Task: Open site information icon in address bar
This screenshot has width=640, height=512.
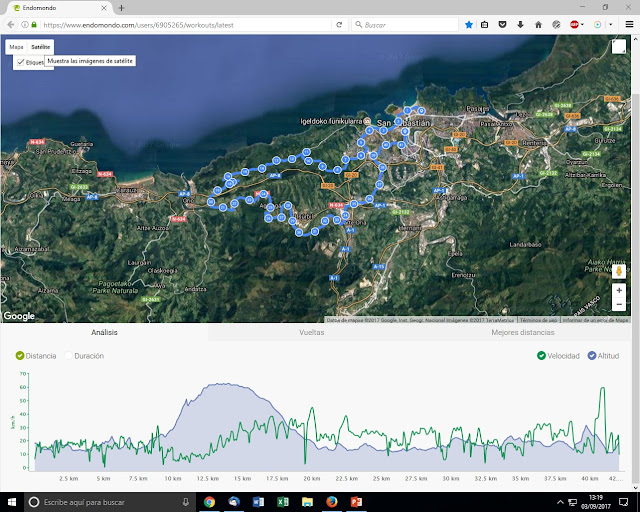Action: [x=25, y=25]
